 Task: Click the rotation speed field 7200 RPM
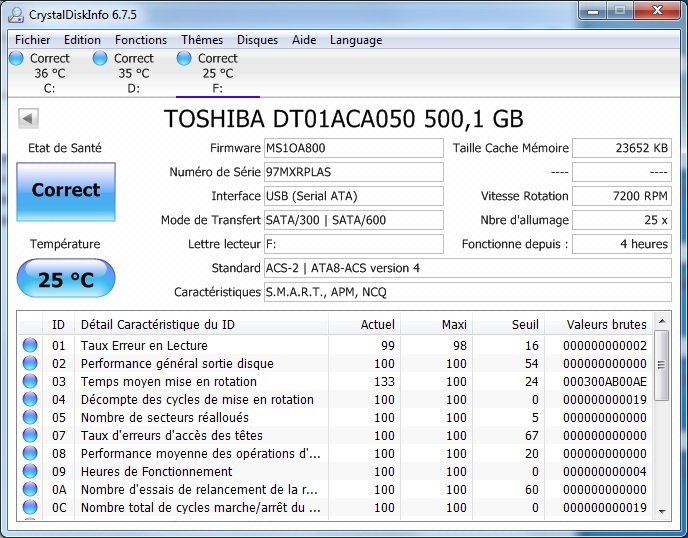[x=622, y=196]
